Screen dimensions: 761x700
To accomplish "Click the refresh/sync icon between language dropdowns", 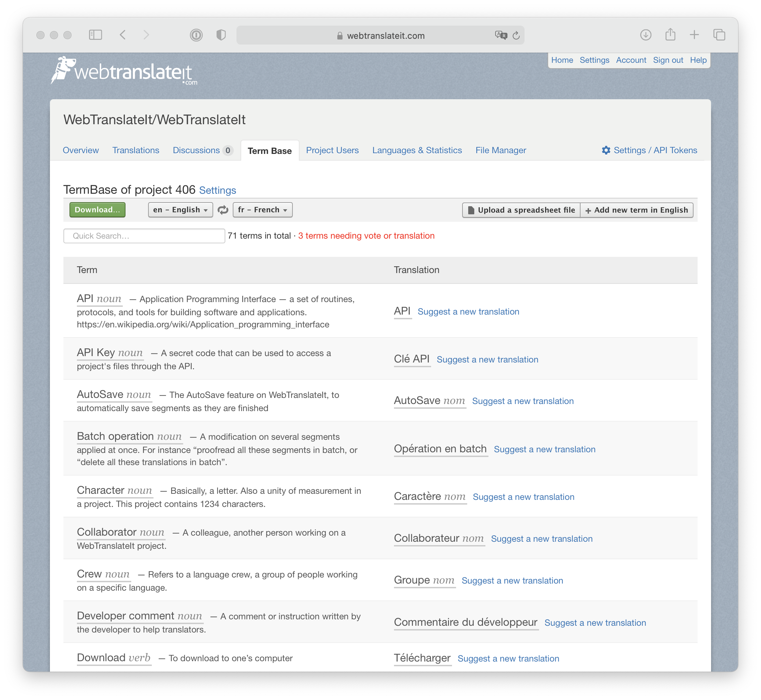I will click(x=223, y=210).
